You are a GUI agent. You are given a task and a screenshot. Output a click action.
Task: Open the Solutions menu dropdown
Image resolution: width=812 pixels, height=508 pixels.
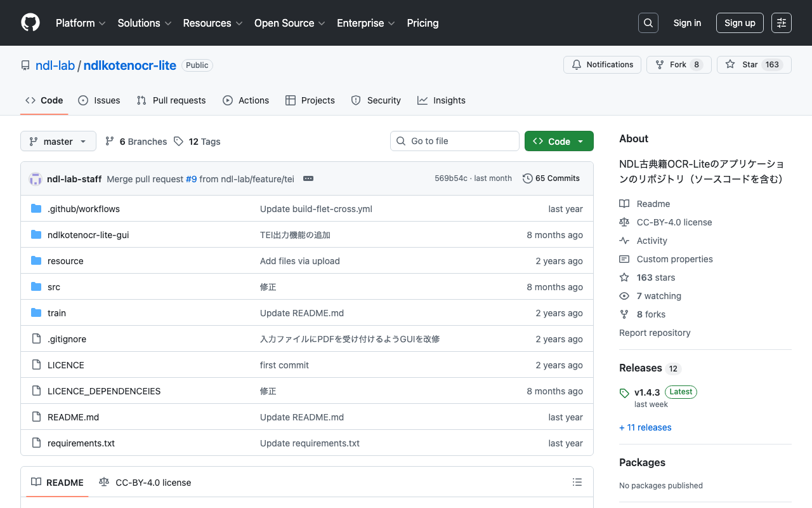(144, 23)
